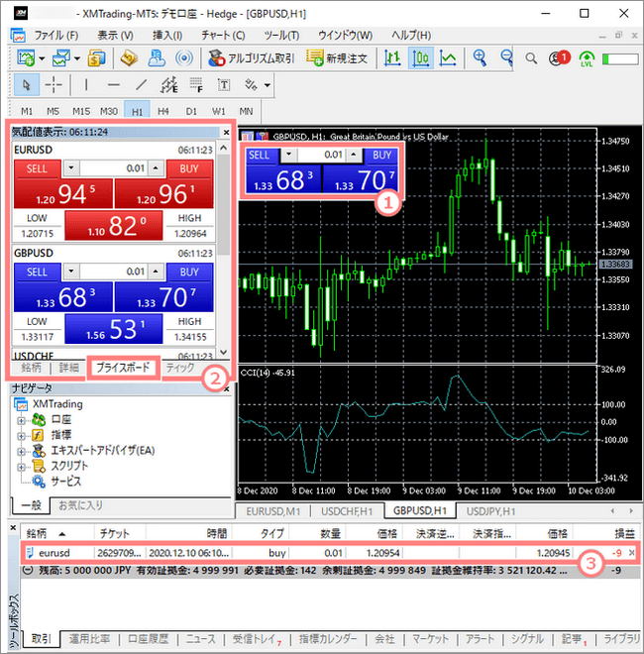
Task: Expand the 口座 tree node
Action: [x=21, y=420]
